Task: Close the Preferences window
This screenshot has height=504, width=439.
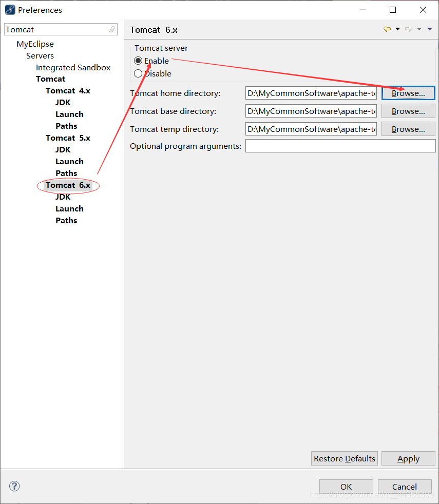Action: [x=423, y=10]
